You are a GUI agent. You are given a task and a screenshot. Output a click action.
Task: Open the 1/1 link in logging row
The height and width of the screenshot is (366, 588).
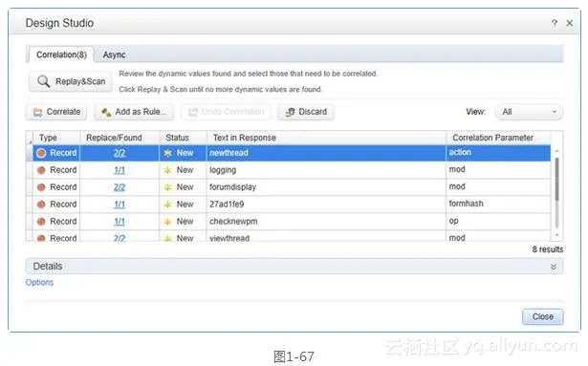pos(120,170)
